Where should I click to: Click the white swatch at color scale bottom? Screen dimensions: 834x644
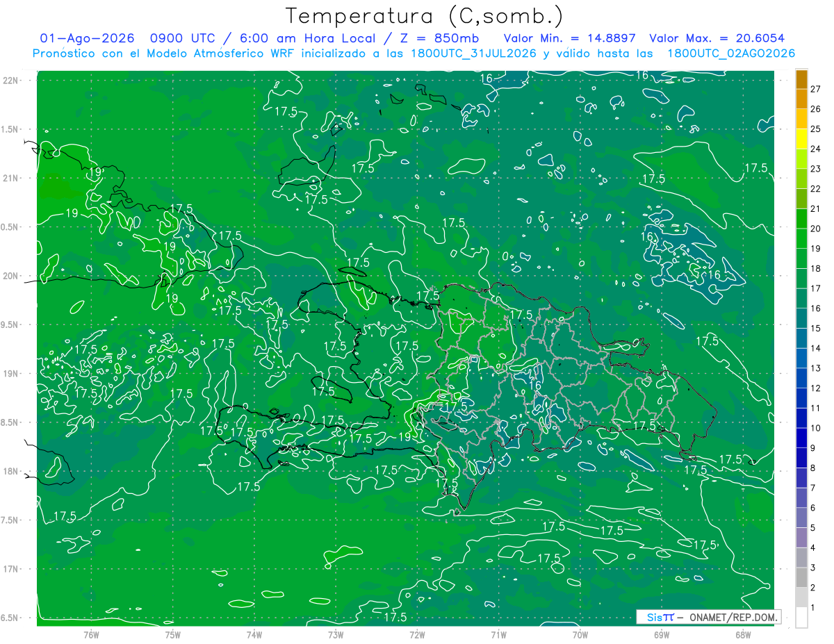tap(801, 618)
